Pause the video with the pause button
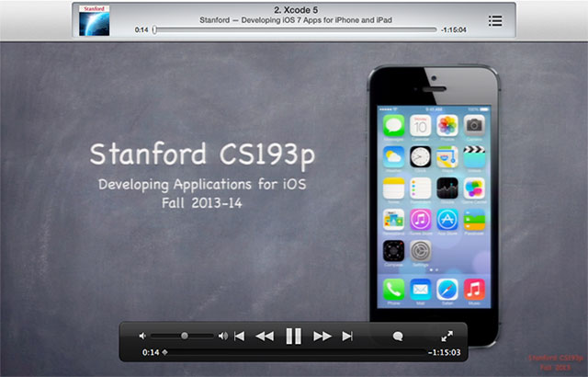The height and width of the screenshot is (377, 588). click(x=293, y=337)
